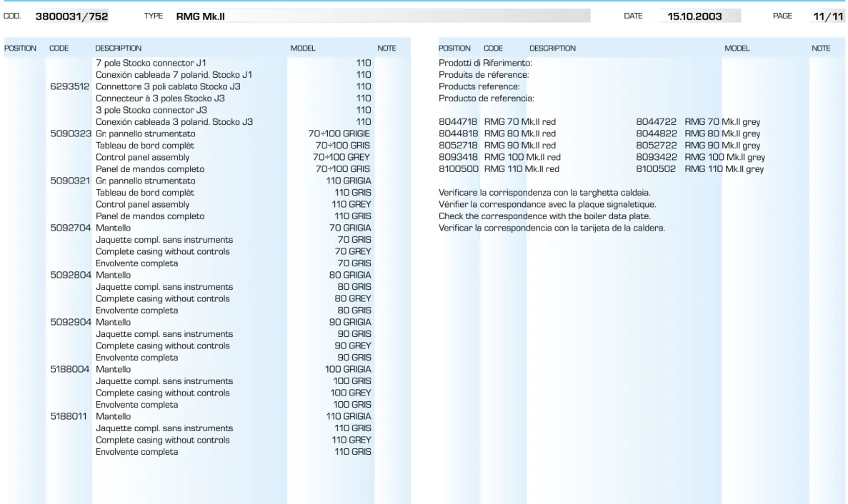Image resolution: width=848 pixels, height=504 pixels.
Task: Select part code 5188011
Action: (x=68, y=416)
